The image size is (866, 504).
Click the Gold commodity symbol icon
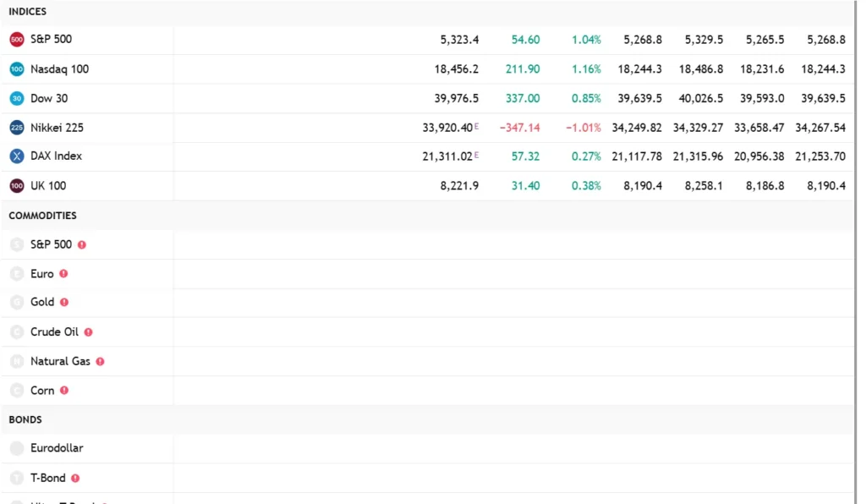17,302
